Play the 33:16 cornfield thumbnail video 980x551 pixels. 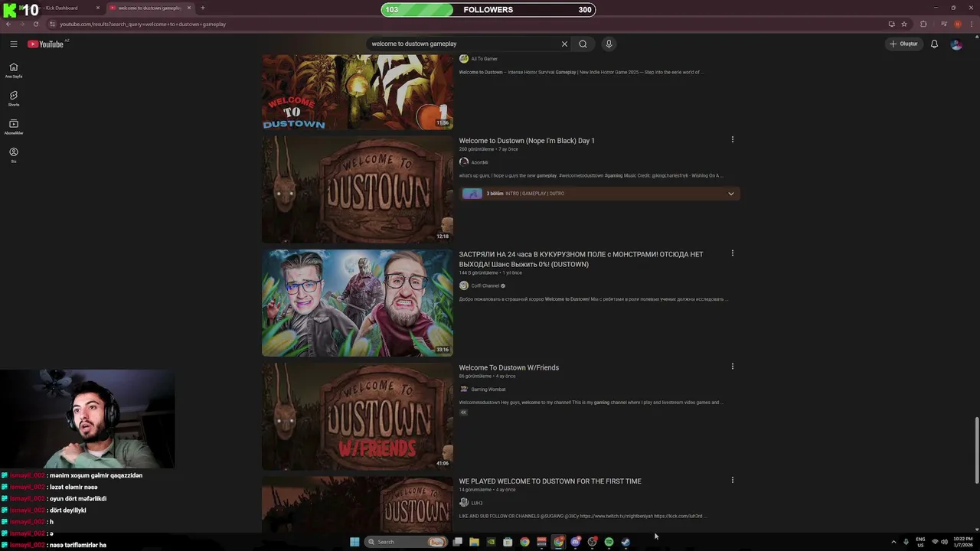coord(358,303)
